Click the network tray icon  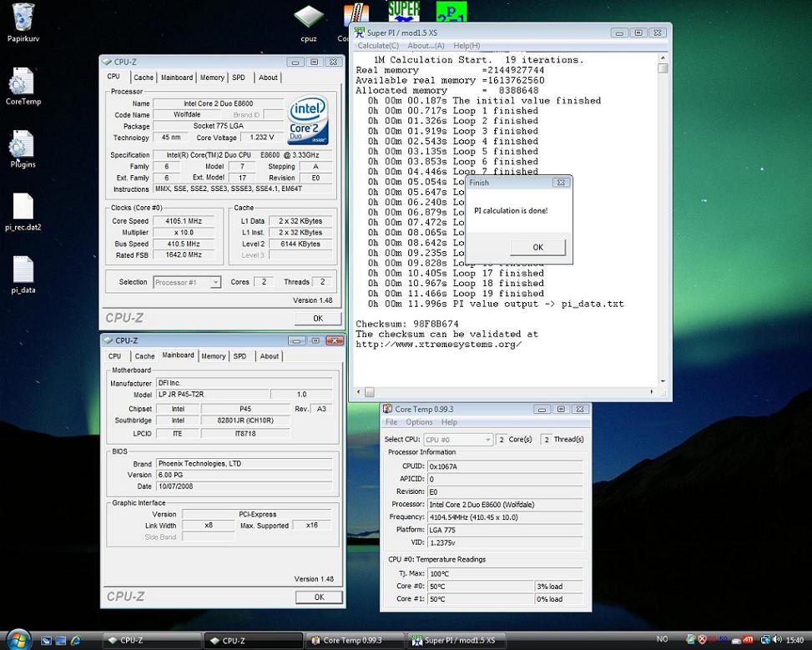pos(765,640)
